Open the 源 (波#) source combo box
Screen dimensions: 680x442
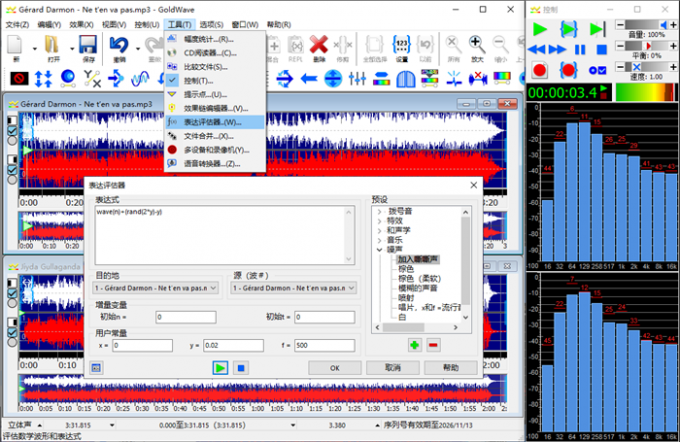click(294, 288)
